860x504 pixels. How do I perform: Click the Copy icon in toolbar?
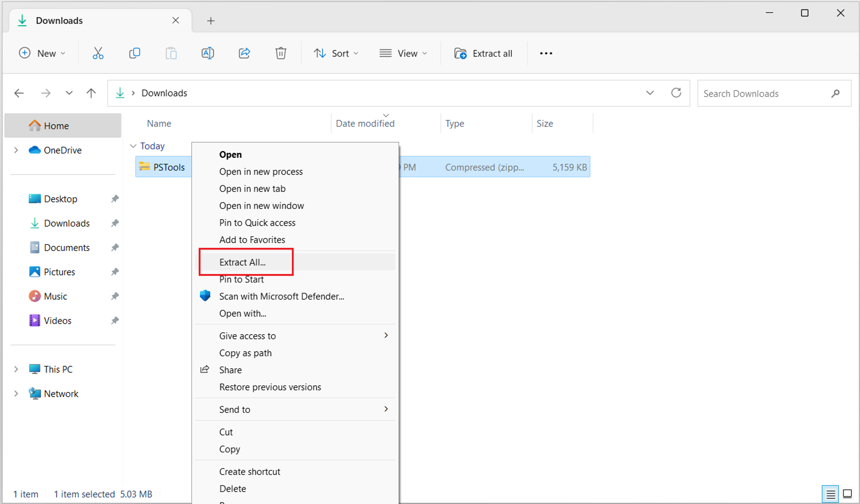pos(134,53)
